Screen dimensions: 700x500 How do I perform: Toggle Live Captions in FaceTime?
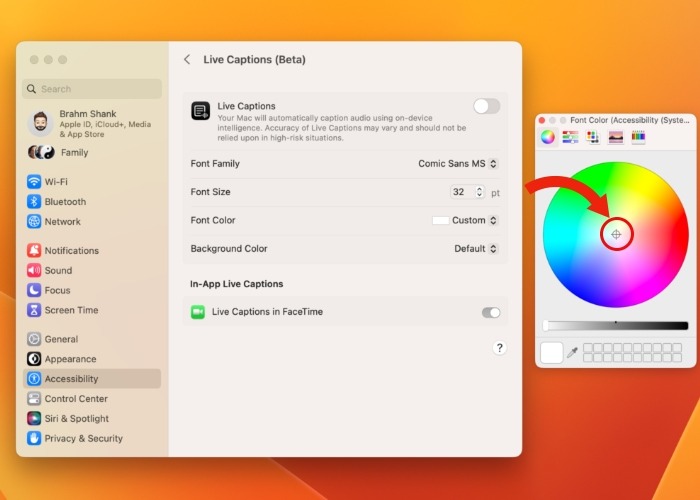coord(491,312)
